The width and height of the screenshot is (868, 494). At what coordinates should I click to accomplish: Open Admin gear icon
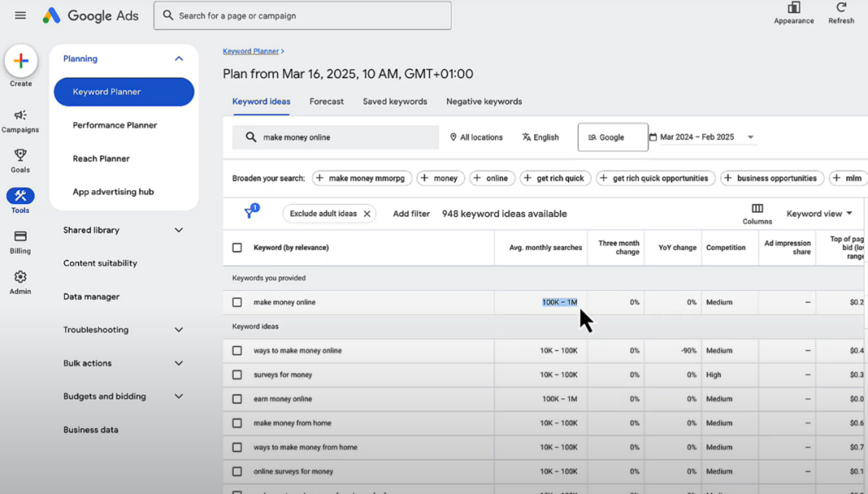pos(20,277)
